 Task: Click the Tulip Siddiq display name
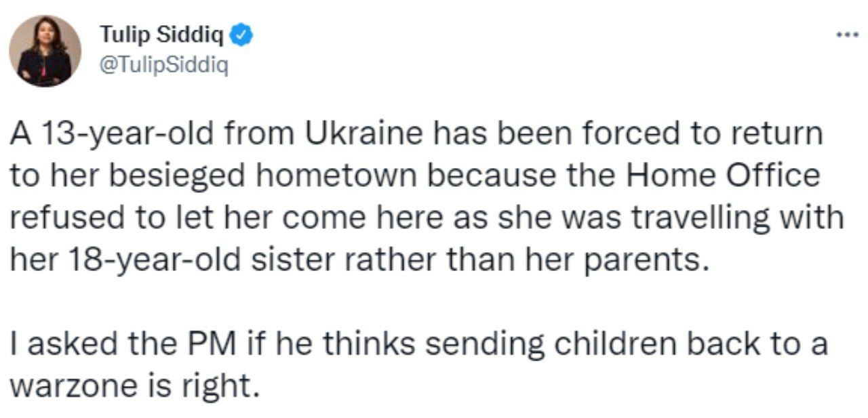[x=165, y=35]
